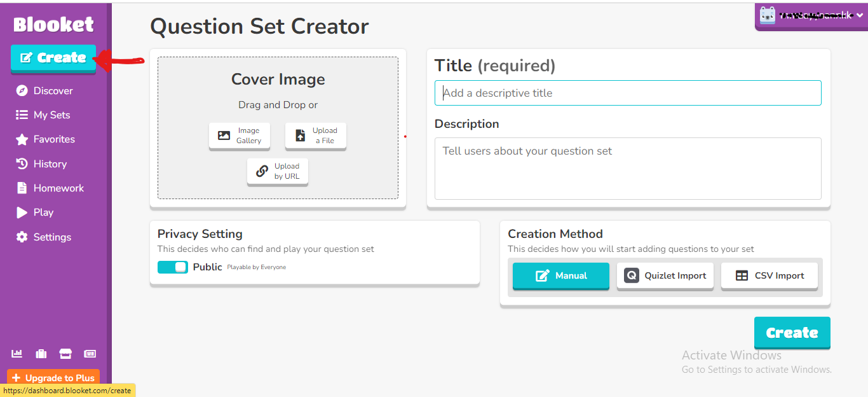Click the Cover Image drop zone

coord(278,128)
